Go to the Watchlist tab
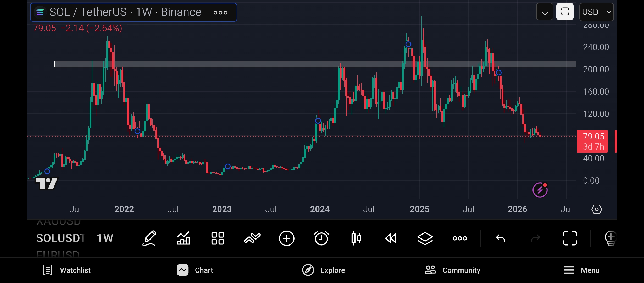 67,270
